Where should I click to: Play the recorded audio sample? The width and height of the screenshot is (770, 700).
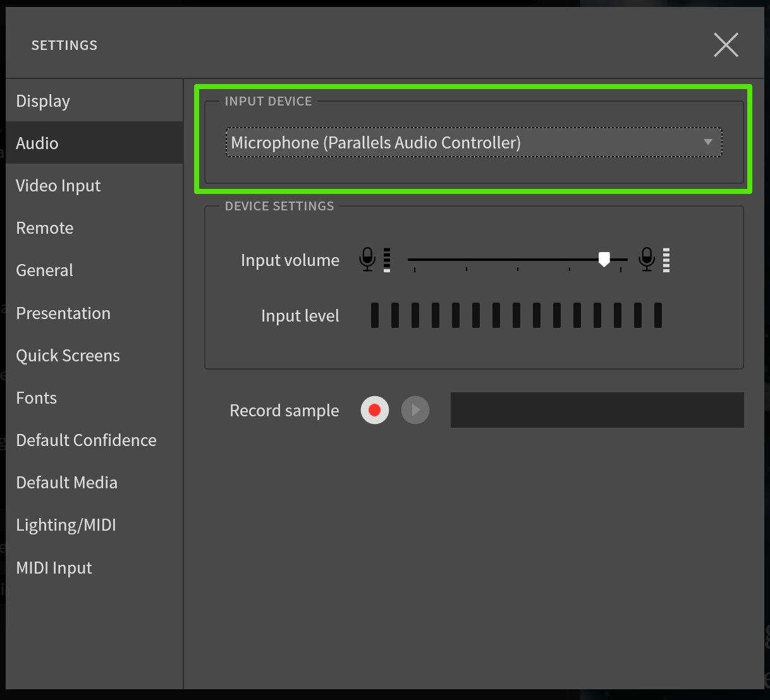point(415,410)
